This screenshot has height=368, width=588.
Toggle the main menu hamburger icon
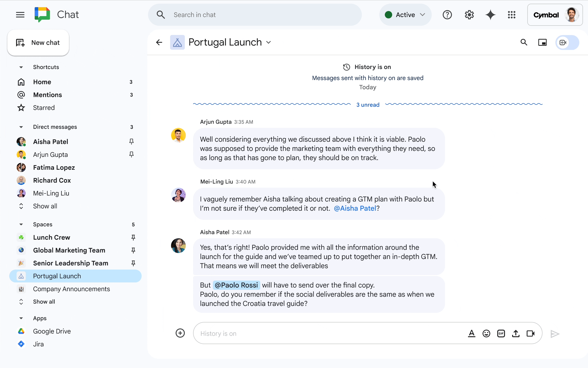click(x=20, y=15)
